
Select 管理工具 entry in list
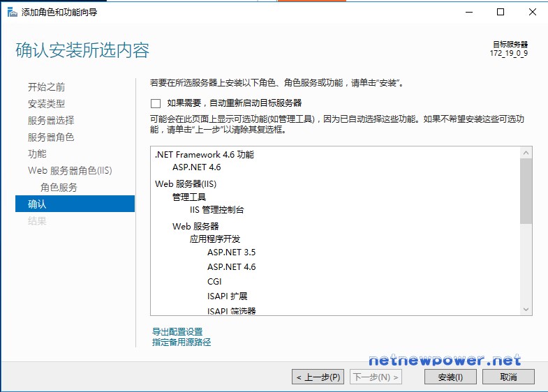(x=189, y=197)
